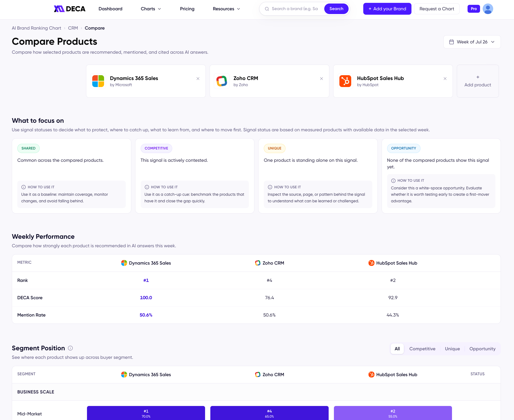Click the DECA logo

[69, 9]
